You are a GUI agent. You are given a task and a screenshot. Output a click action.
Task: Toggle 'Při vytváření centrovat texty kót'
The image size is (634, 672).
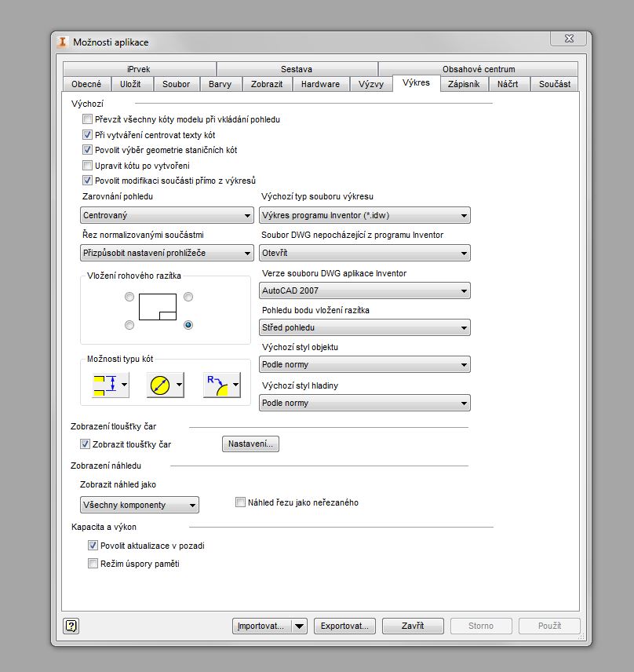[87, 135]
